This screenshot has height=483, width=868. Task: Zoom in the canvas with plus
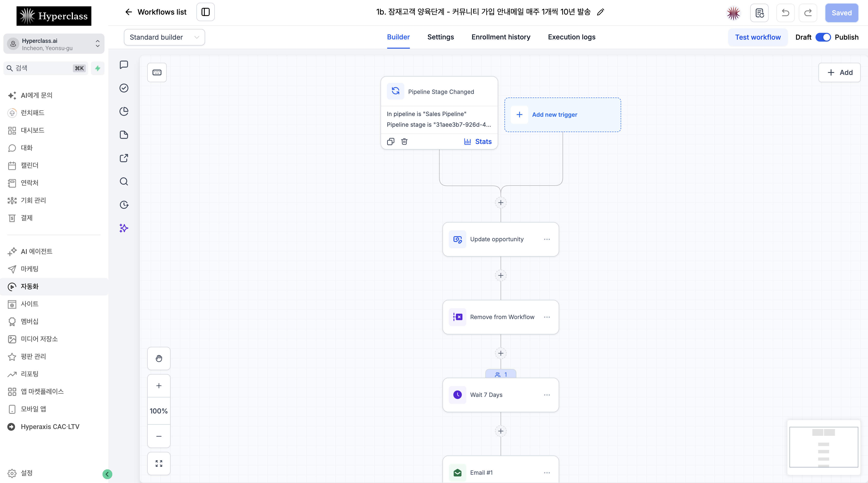[x=159, y=385]
